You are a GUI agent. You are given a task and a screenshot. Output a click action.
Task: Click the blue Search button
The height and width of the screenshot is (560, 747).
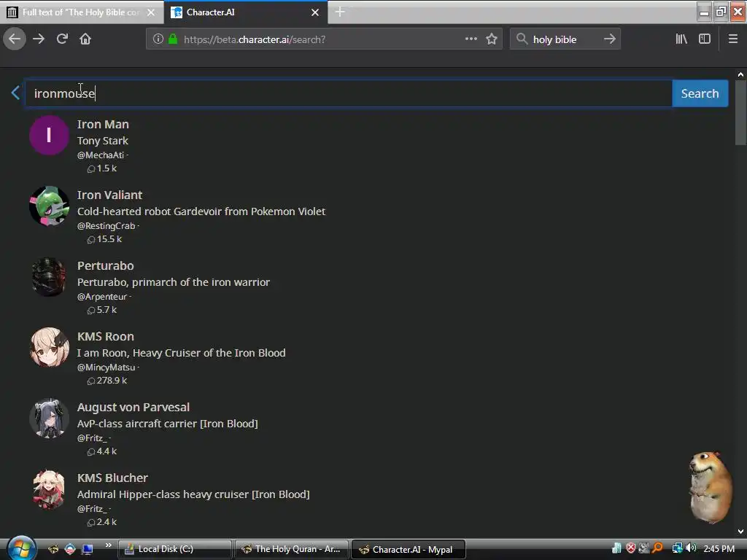point(700,93)
